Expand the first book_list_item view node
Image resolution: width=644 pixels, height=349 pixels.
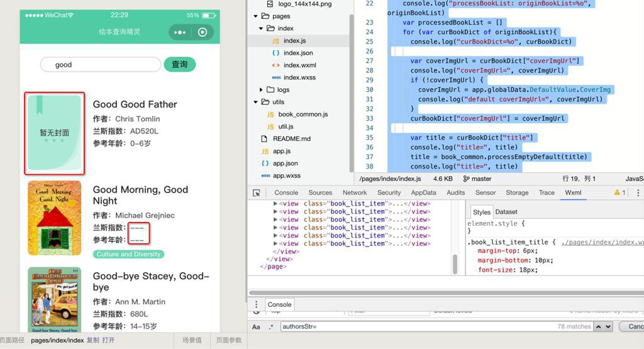pos(275,204)
